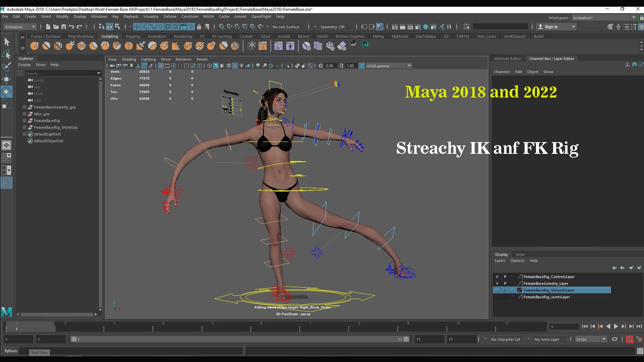644x362 pixels.
Task: Expand the FemaleBaseRig_SHJntGrp node
Action: [24, 127]
